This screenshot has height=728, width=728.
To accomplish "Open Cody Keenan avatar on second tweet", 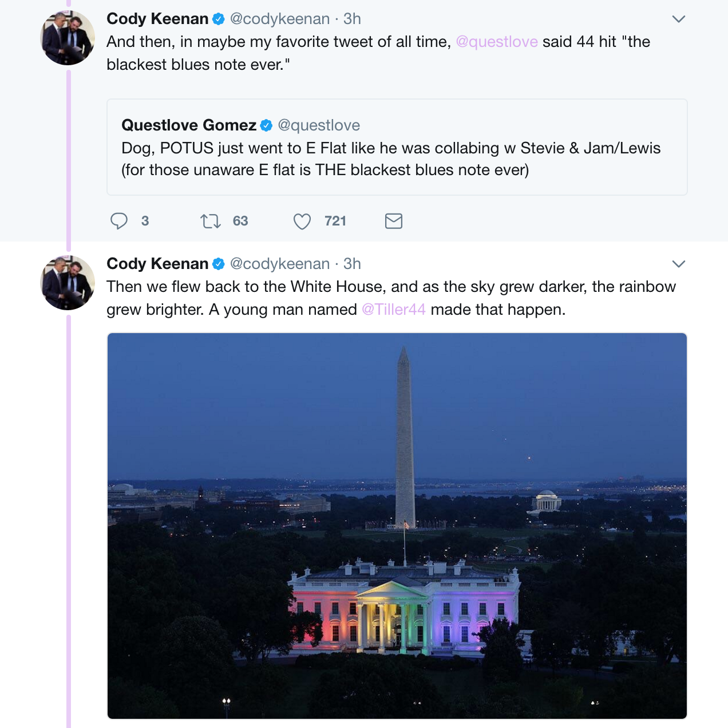I will pyautogui.click(x=68, y=283).
